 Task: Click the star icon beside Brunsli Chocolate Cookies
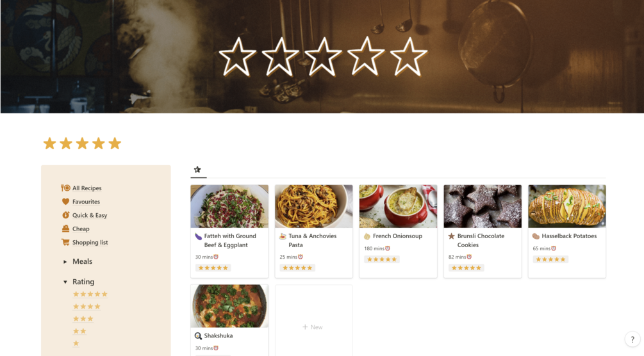click(451, 236)
